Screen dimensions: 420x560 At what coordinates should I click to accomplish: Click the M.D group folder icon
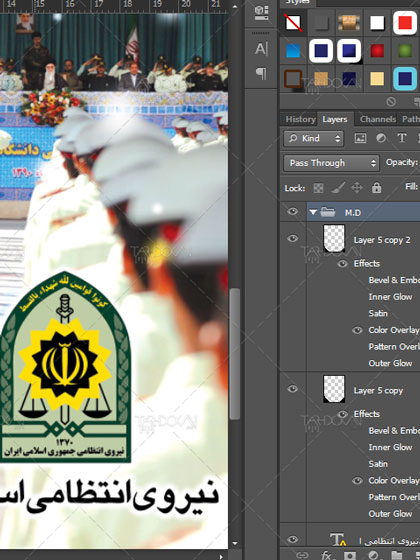[x=327, y=212]
